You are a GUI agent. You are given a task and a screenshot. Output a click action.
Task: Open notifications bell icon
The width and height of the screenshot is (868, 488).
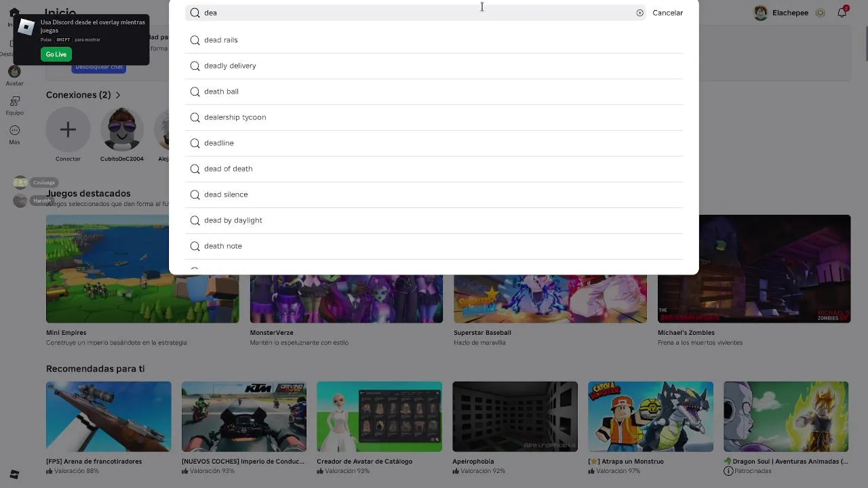pos(842,12)
